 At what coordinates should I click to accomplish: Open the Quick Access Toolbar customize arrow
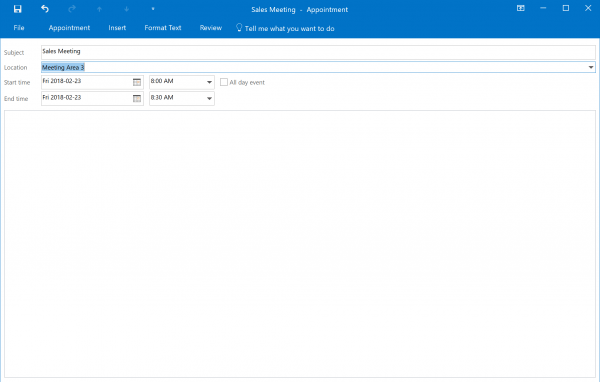[153, 9]
